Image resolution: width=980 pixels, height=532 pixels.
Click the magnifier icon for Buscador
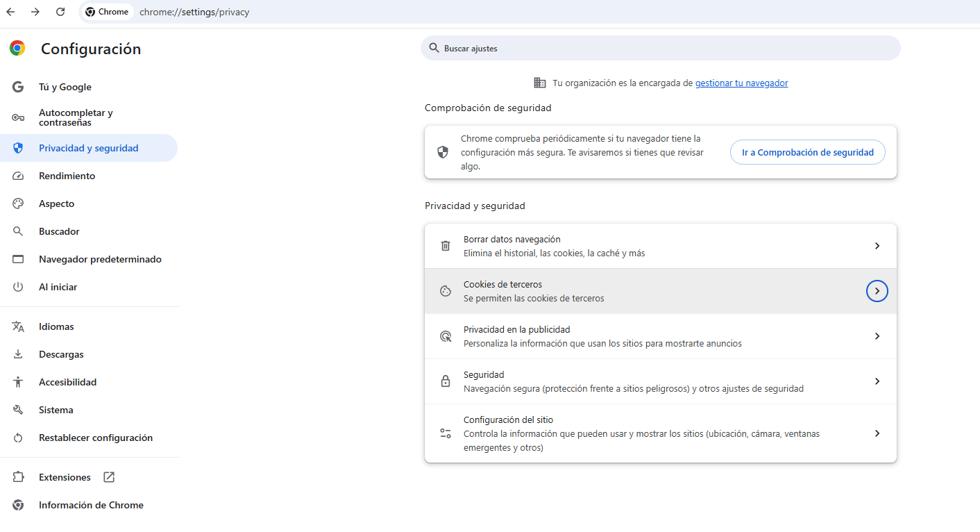pyautogui.click(x=18, y=231)
